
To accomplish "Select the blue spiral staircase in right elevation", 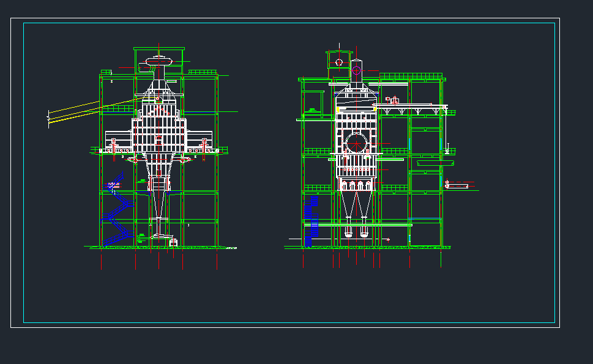I will 311,220.
